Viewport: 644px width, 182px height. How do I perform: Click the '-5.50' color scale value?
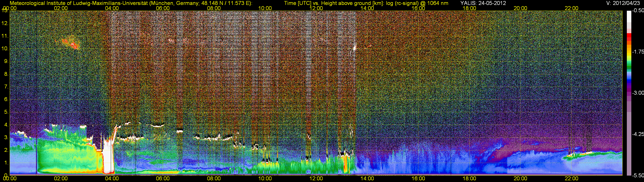pos(638,175)
